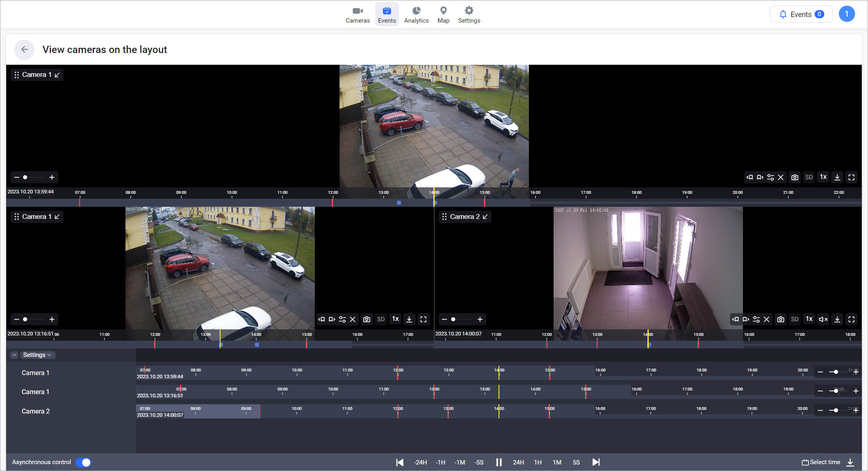Adjust zoom slider on Camera 2 timeline row
Viewport: 868px width, 471px height.
pos(836,410)
